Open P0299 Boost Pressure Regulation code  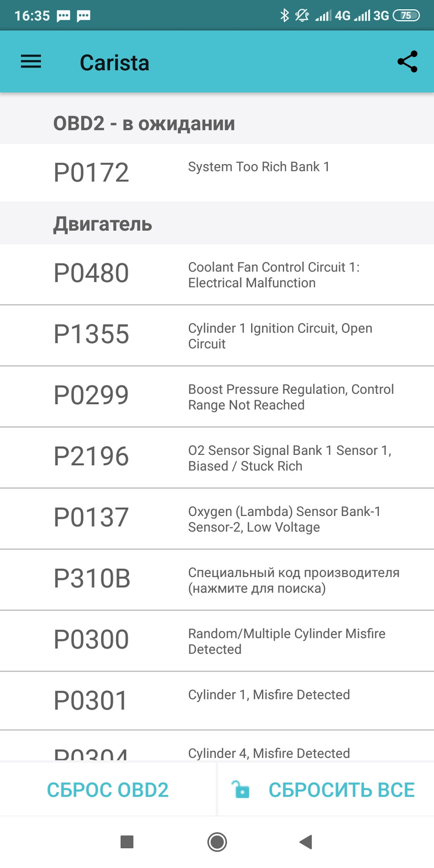click(217, 396)
